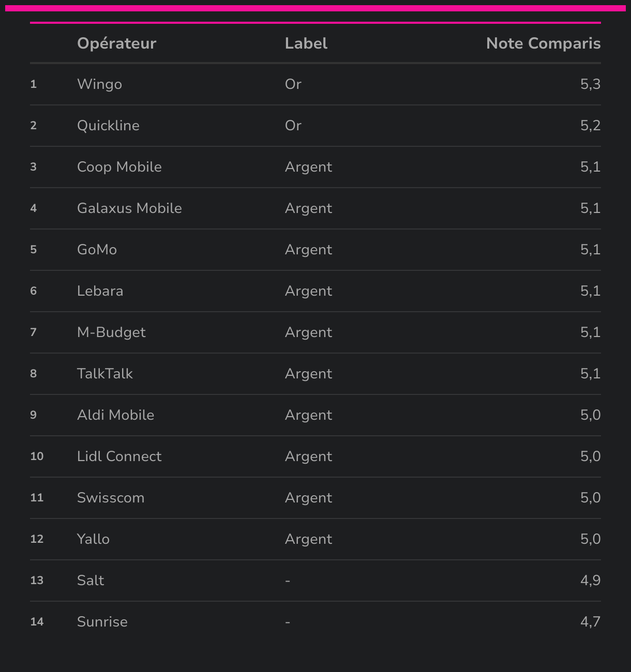Click the Salt operator name
The height and width of the screenshot is (672, 631).
[91, 581]
